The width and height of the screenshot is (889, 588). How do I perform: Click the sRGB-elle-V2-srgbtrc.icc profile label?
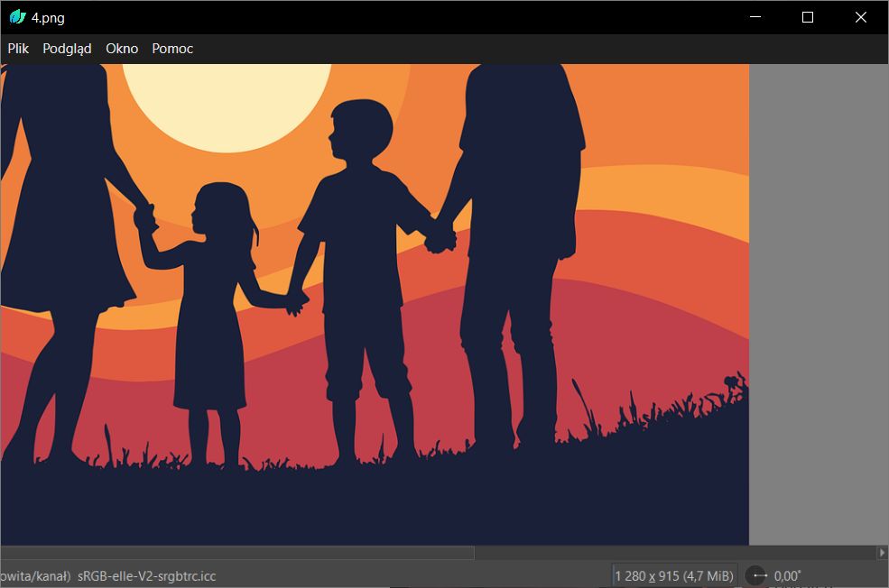[144, 574]
